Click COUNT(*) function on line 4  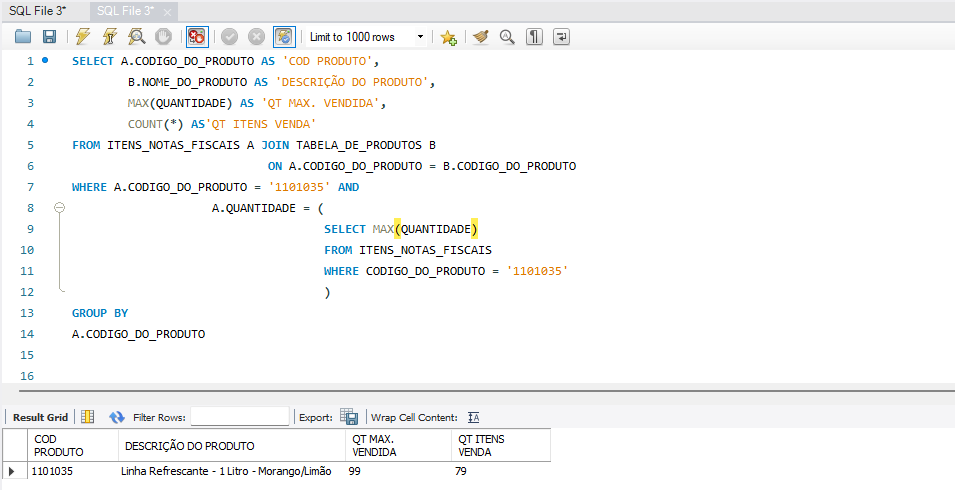[155, 124]
